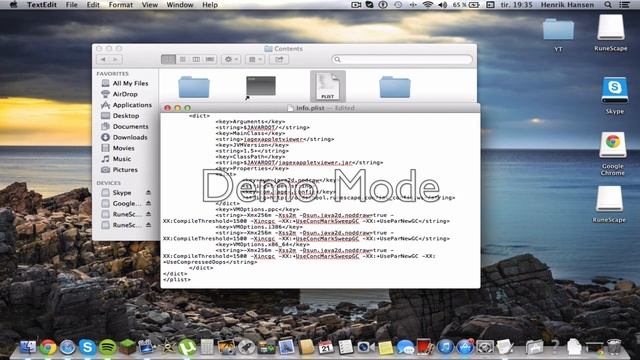Viewport: 640px width, 360px height.
Task: Eject the Google device in Finder sidebar
Action: (x=149, y=203)
